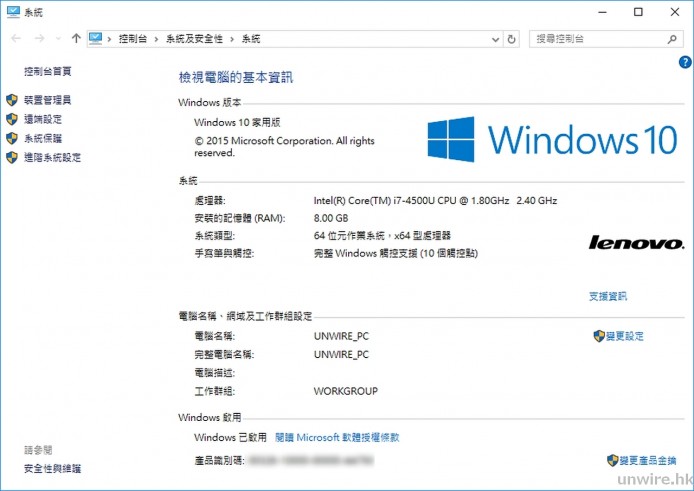Click the search magnifier icon
694x491 pixels.
672,39
